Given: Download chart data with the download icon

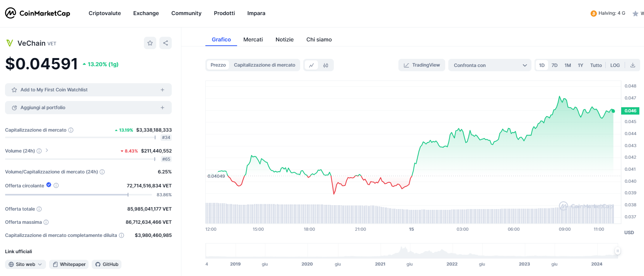Looking at the screenshot, I should pos(633,65).
